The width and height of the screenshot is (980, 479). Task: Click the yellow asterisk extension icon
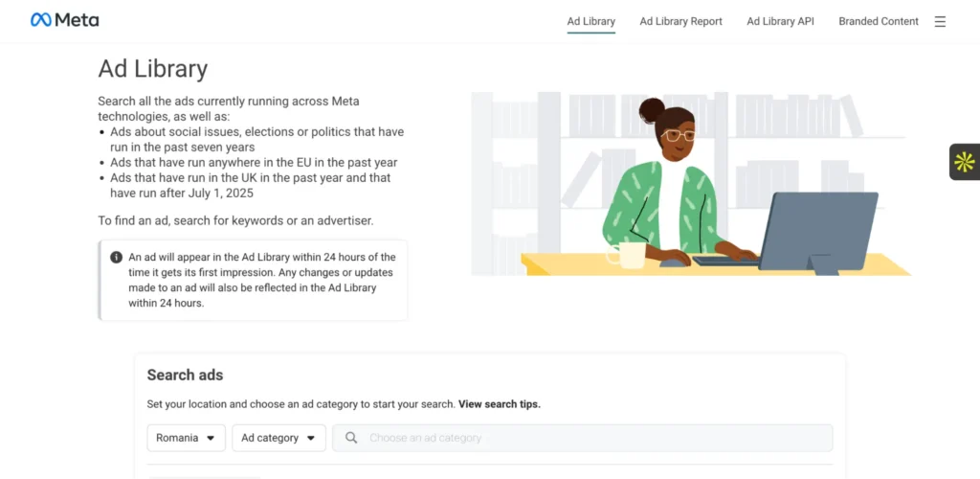[965, 162]
